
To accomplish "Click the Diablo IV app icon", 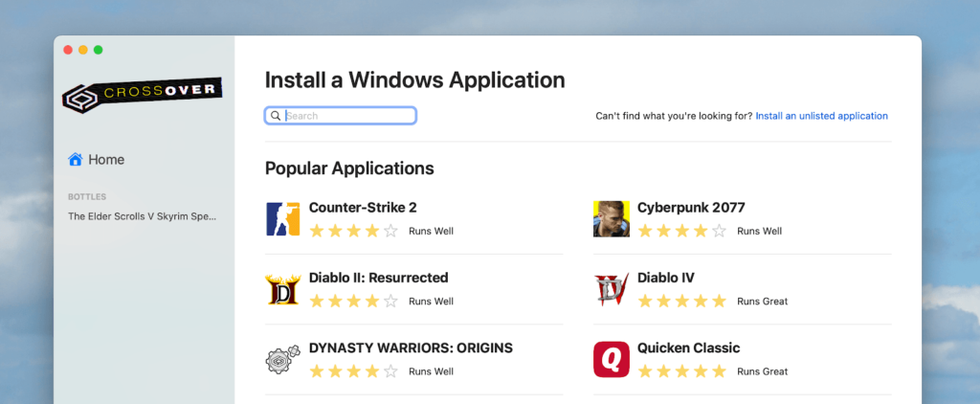I will pos(612,289).
